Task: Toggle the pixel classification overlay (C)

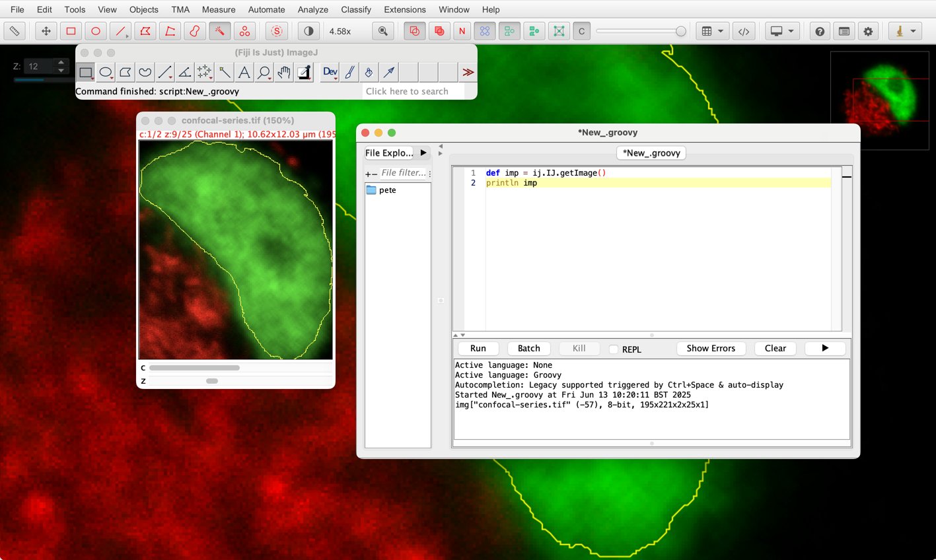Action: [x=581, y=31]
